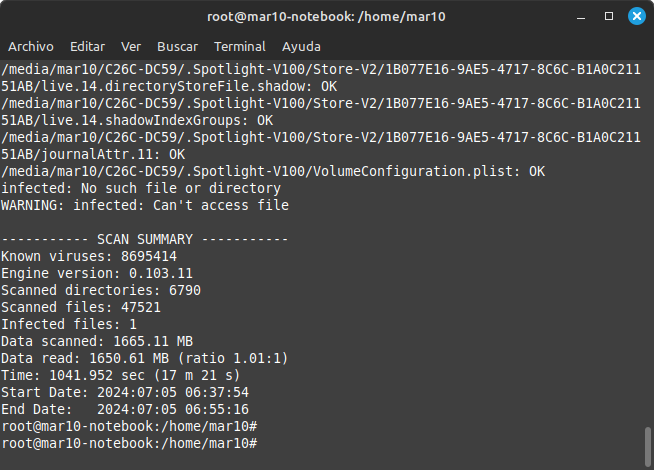Click the Ver menu item
654x470 pixels.
[131, 47]
